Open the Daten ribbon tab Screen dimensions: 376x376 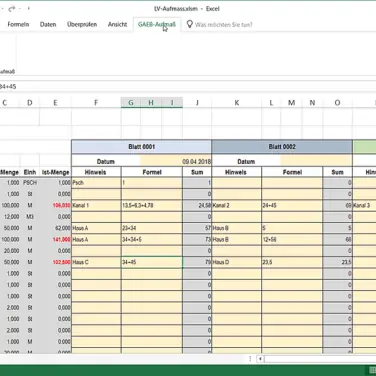coord(48,24)
